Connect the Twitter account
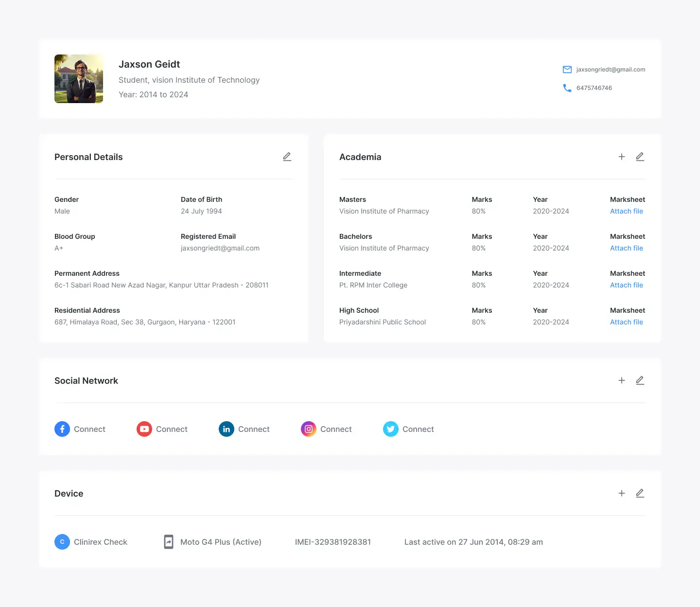 click(418, 429)
